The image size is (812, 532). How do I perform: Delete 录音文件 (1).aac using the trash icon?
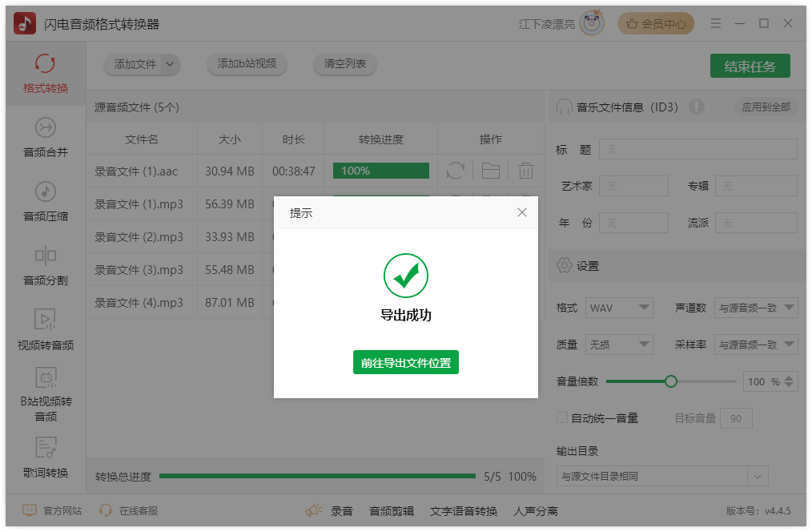pos(524,171)
